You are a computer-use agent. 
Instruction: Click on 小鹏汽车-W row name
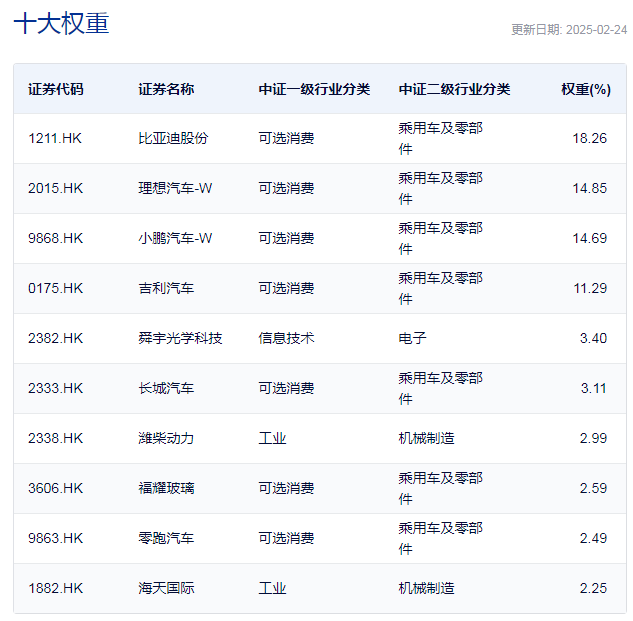coord(175,238)
